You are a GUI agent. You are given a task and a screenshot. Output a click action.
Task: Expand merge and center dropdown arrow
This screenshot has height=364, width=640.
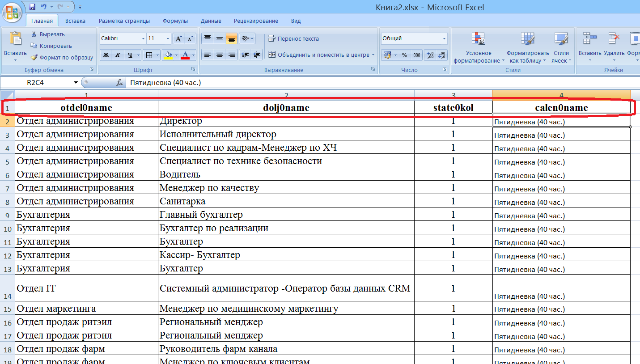point(373,55)
